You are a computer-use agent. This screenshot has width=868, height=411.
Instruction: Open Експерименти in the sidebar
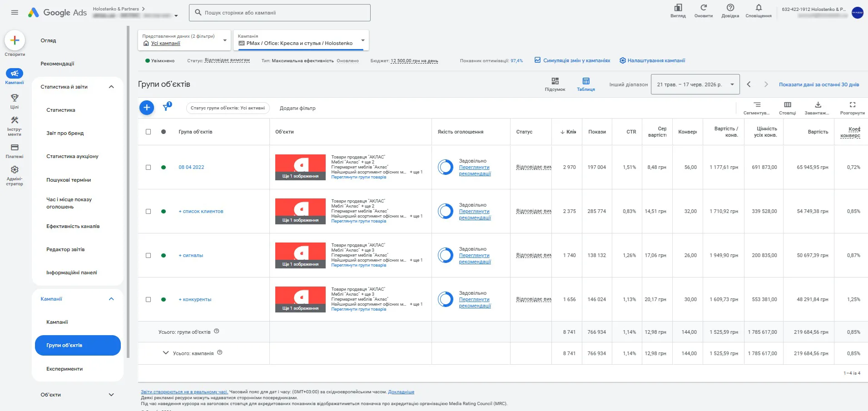tap(64, 369)
